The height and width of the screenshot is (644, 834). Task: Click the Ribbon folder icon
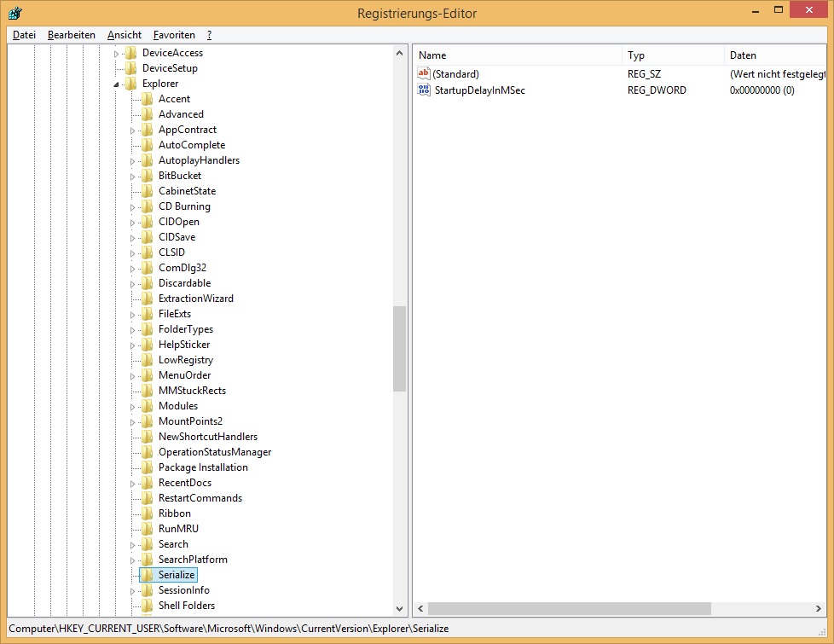(148, 513)
